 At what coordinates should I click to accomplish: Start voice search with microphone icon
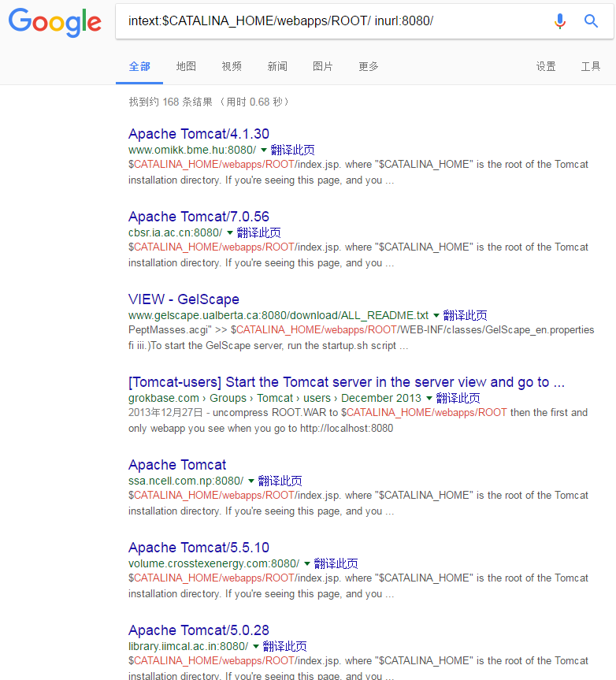pos(559,20)
